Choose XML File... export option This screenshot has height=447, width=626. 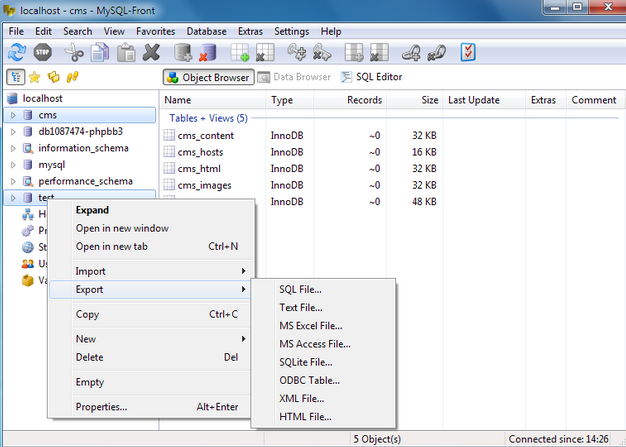[323, 398]
